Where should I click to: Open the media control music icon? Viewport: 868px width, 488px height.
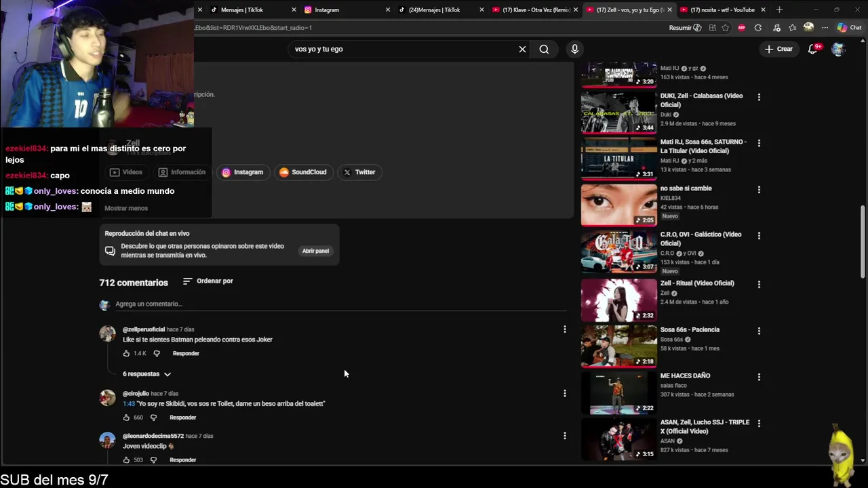point(776,28)
